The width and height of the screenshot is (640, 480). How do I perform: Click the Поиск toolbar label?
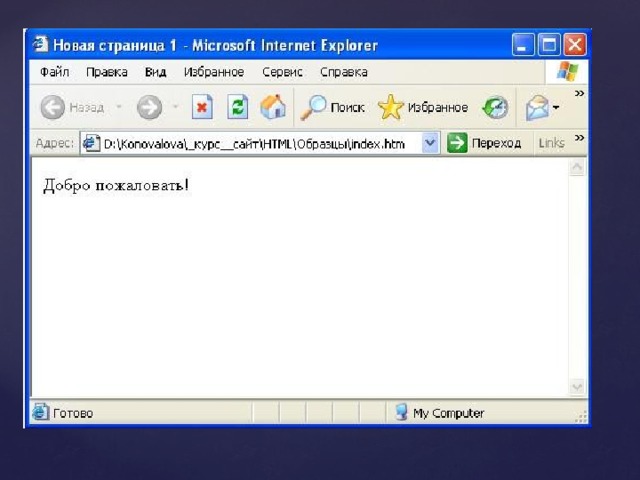click(x=347, y=108)
